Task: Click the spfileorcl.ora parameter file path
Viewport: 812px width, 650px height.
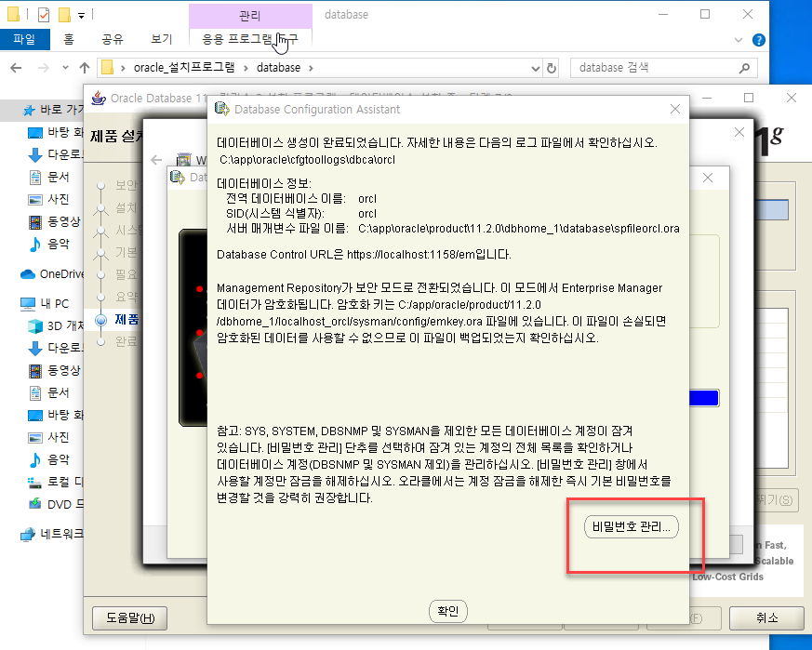Action: click(x=518, y=229)
